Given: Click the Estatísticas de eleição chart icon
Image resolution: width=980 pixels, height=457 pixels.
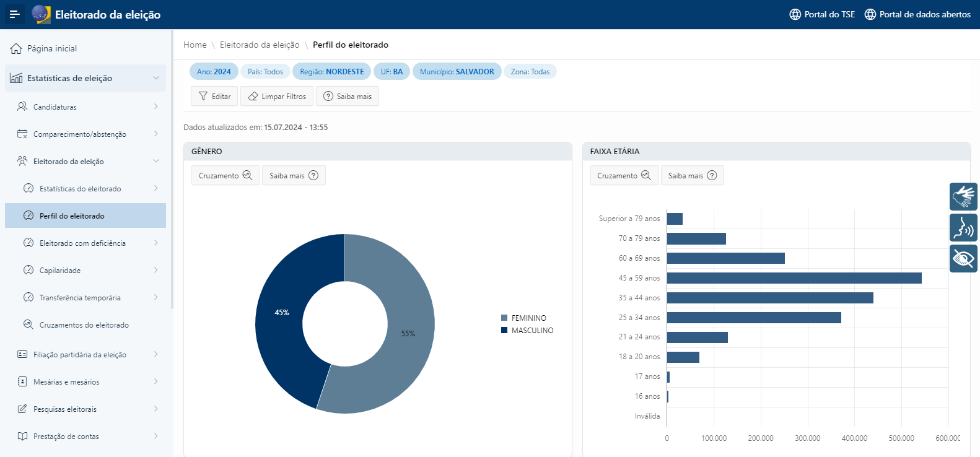Looking at the screenshot, I should click(16, 78).
